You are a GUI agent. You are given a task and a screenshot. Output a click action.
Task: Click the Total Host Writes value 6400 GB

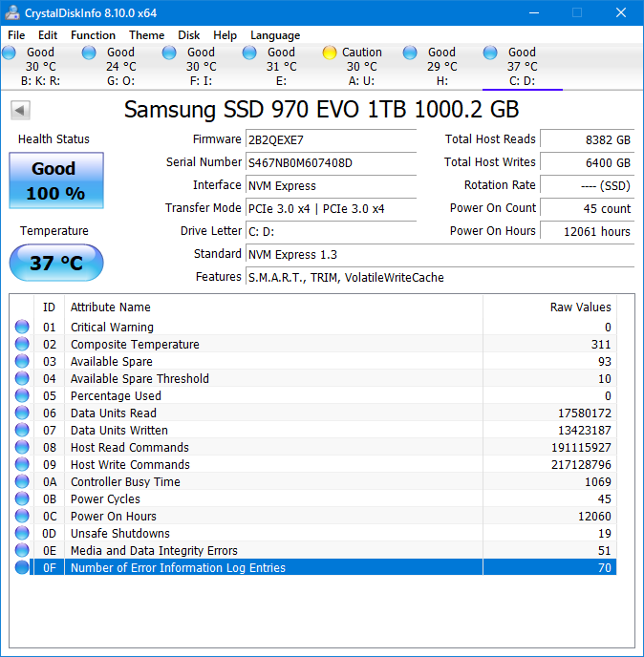tap(587, 162)
